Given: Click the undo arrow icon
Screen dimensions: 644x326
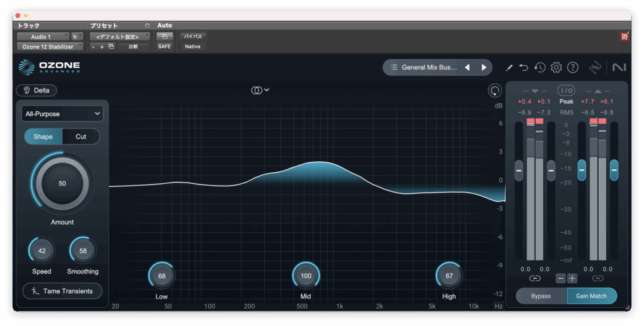Looking at the screenshot, I should click(x=524, y=67).
